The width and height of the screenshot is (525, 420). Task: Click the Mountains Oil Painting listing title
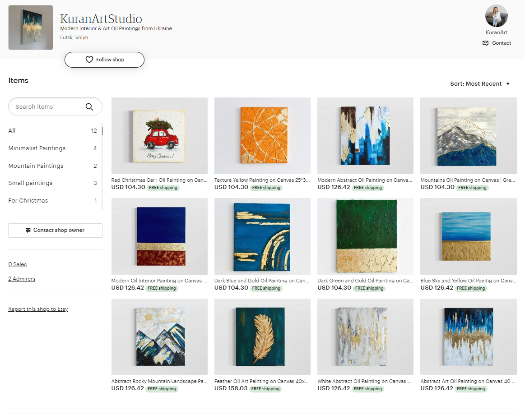tap(468, 180)
